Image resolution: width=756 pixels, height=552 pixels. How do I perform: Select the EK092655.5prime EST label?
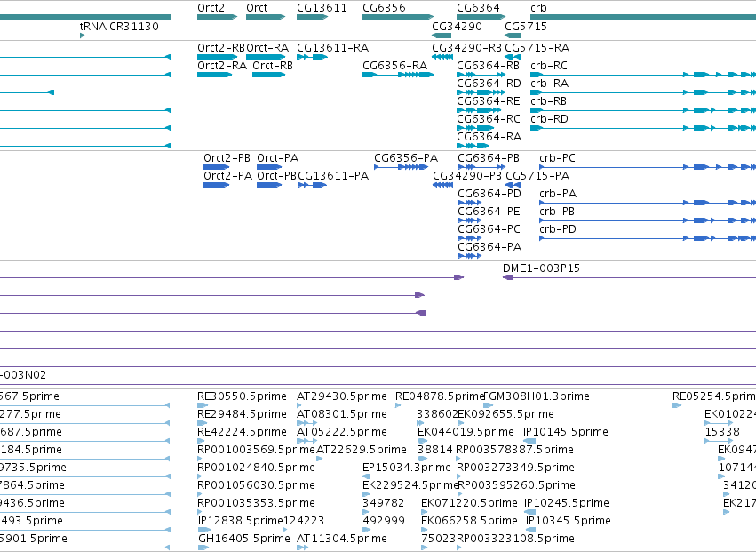tap(505, 414)
